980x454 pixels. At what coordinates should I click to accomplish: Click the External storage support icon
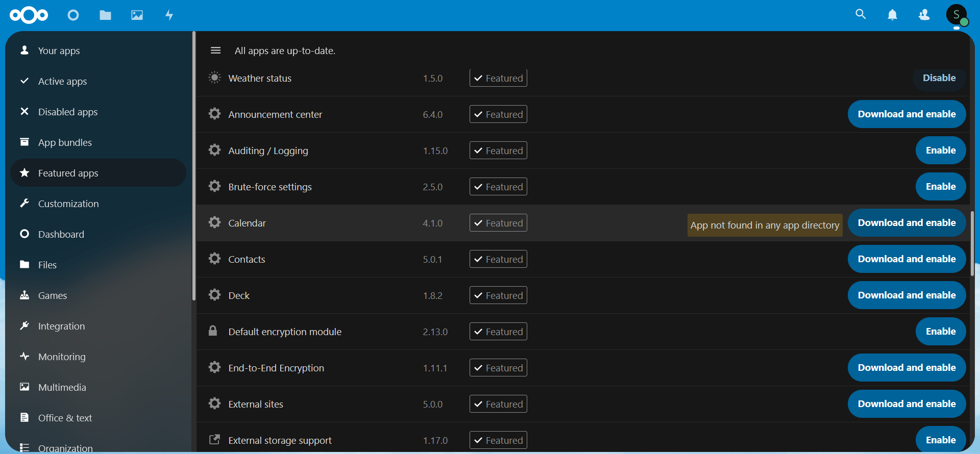pos(214,439)
